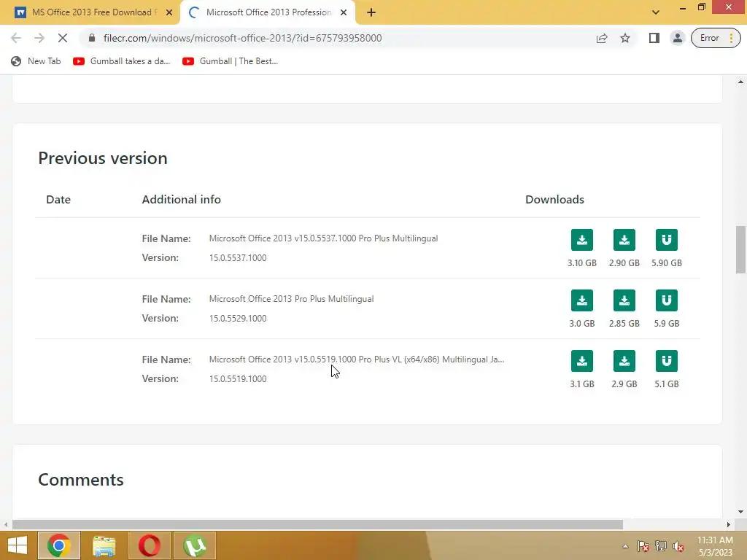Get the 5.1 GB torrent download
Viewport: 747px width, 560px height.
point(667,360)
